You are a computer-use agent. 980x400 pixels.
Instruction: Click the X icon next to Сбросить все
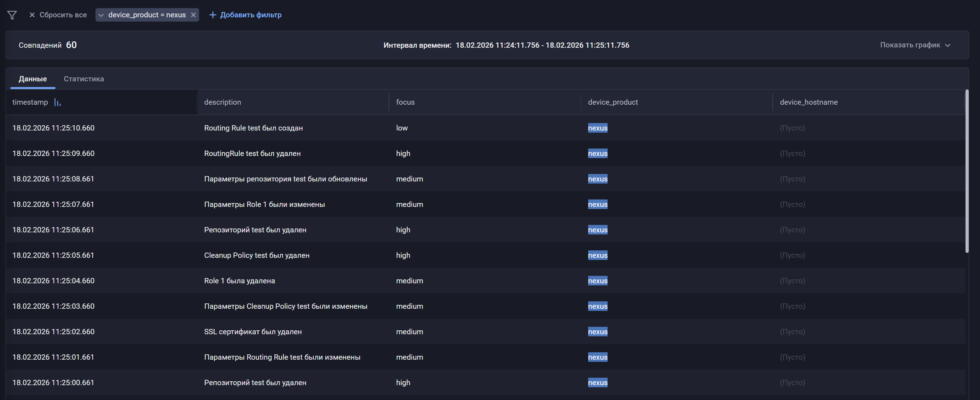point(32,15)
